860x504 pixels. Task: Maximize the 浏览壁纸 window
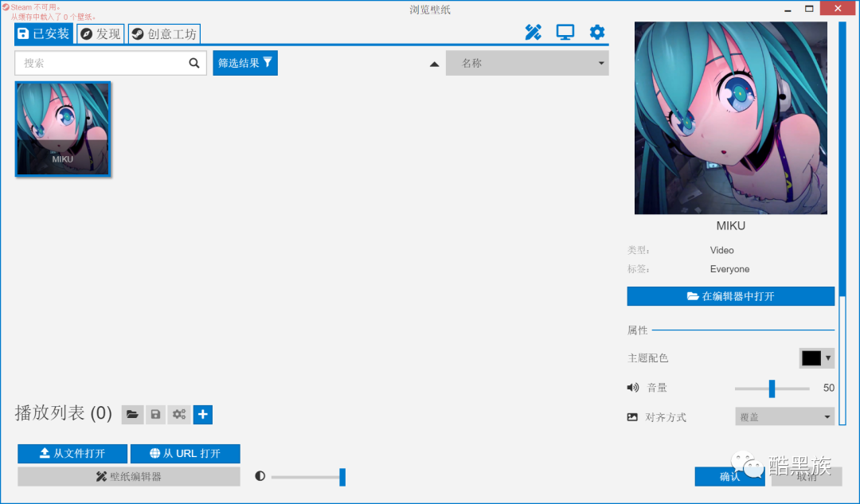(809, 9)
